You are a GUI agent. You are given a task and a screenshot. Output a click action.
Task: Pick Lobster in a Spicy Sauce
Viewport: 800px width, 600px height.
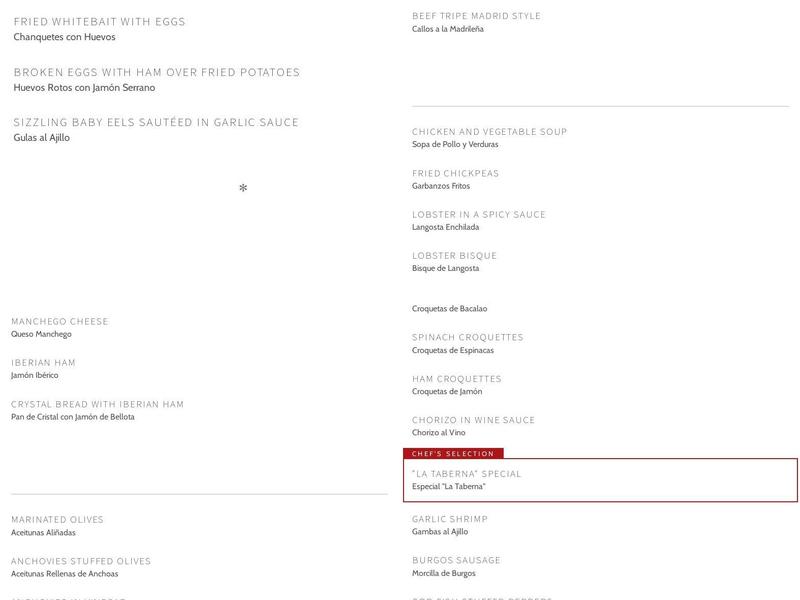[479, 215]
